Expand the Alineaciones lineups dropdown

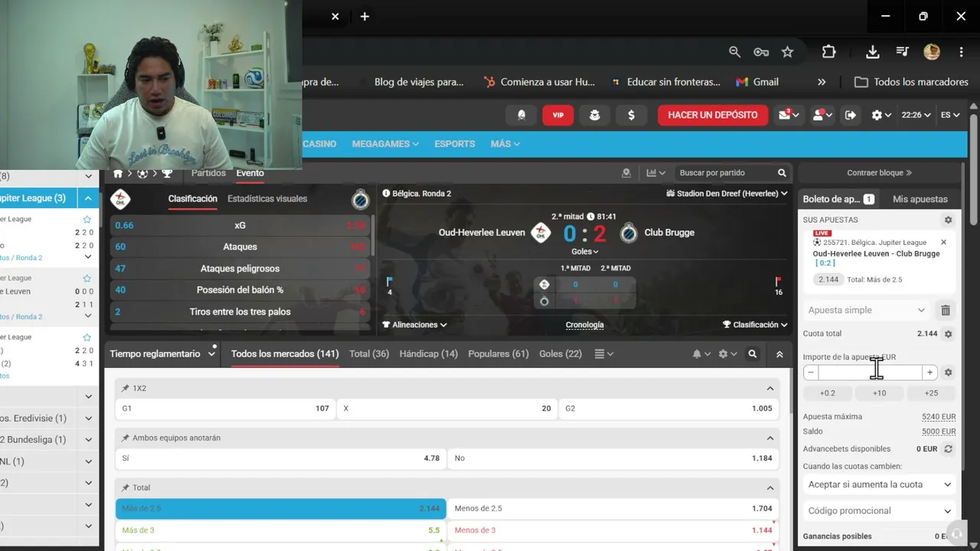pyautogui.click(x=414, y=324)
